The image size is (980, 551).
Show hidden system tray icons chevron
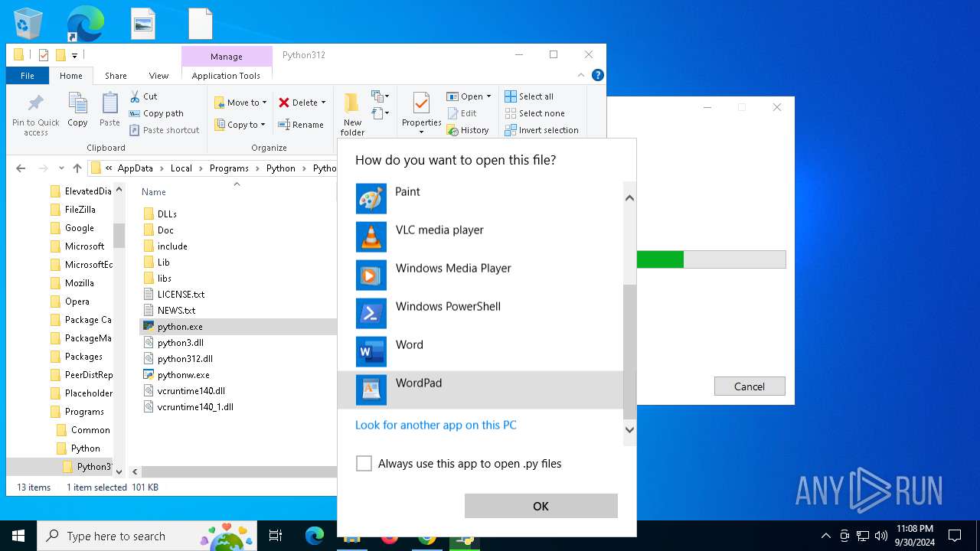(825, 536)
